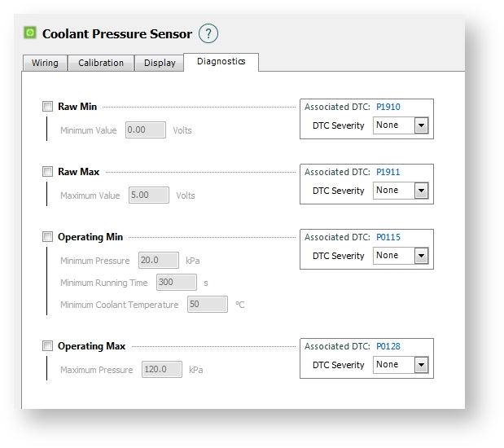504x448 pixels.
Task: Open the Calibration tab
Action: pos(101,63)
